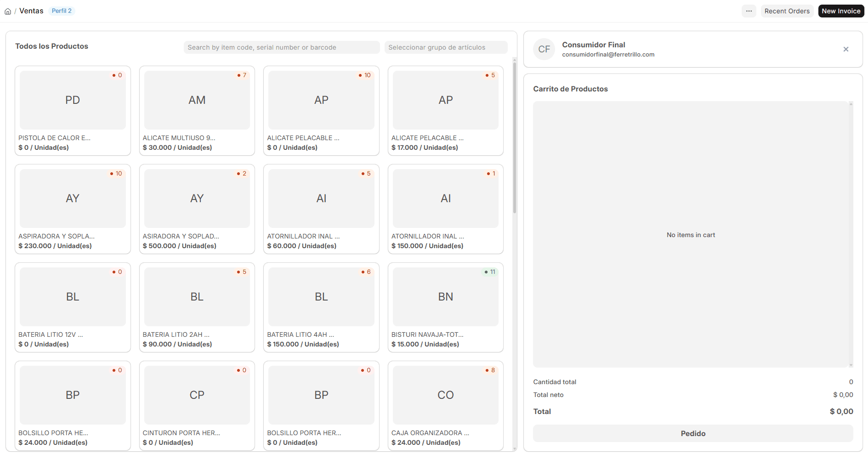Click the CF customer avatar
The width and height of the screenshot is (868, 454).
point(544,49)
